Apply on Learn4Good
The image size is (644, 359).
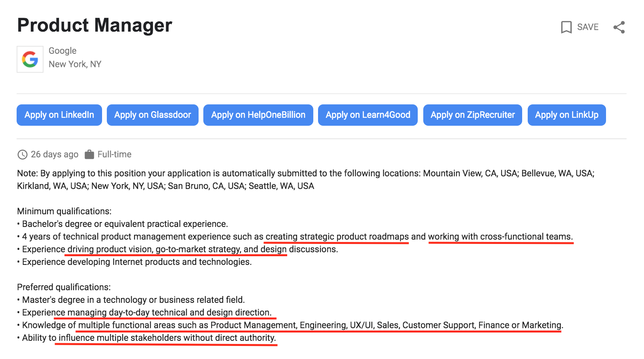coord(368,115)
